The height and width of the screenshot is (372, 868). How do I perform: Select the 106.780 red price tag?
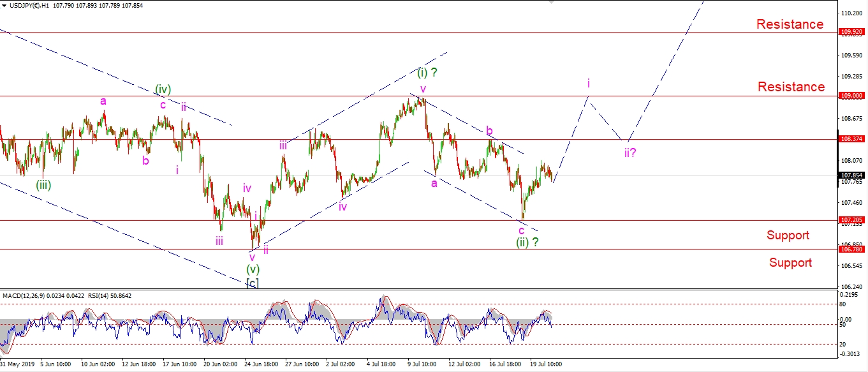(x=852, y=250)
